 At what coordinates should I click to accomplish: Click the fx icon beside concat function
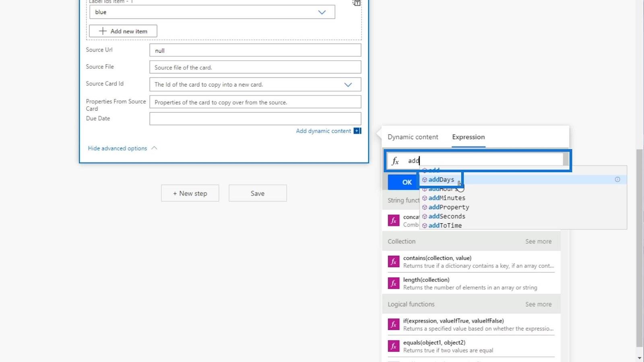click(x=394, y=220)
